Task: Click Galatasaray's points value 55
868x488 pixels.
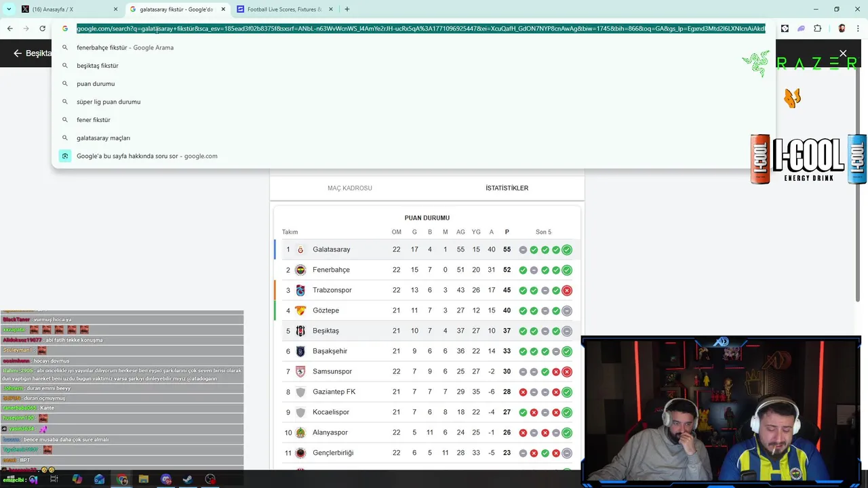Action: pyautogui.click(x=507, y=249)
